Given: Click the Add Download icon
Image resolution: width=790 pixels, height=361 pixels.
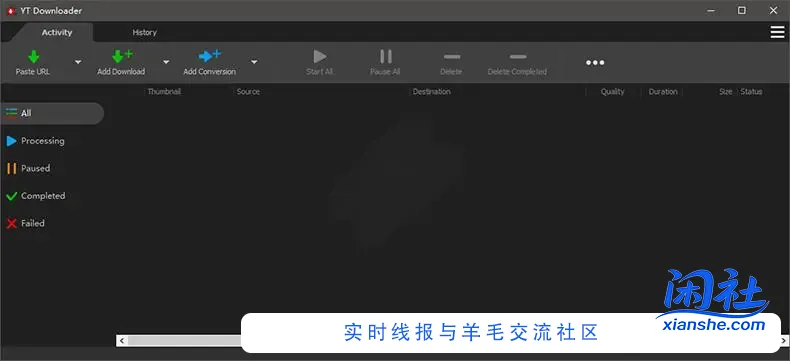Looking at the screenshot, I should [121, 56].
